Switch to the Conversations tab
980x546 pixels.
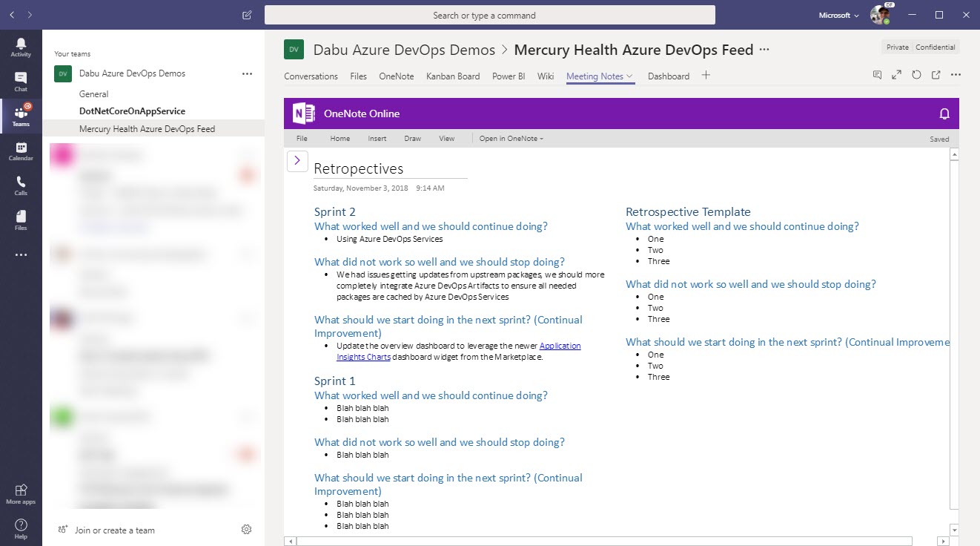point(311,76)
